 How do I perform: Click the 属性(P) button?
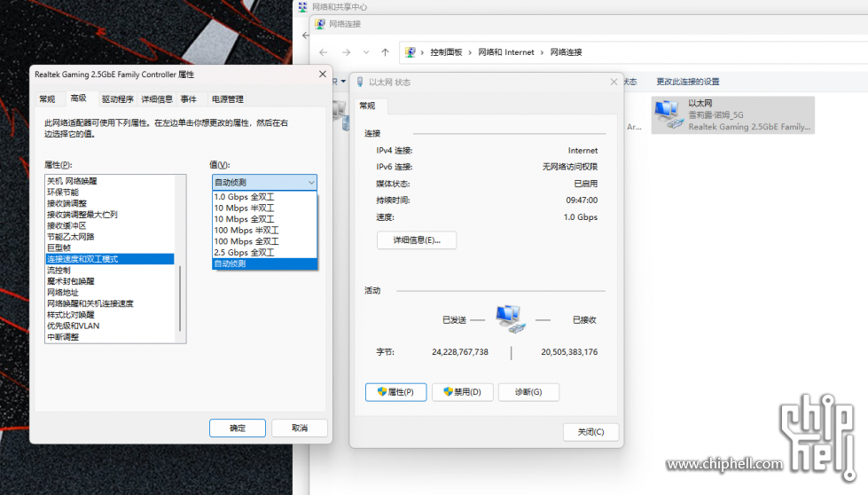395,392
